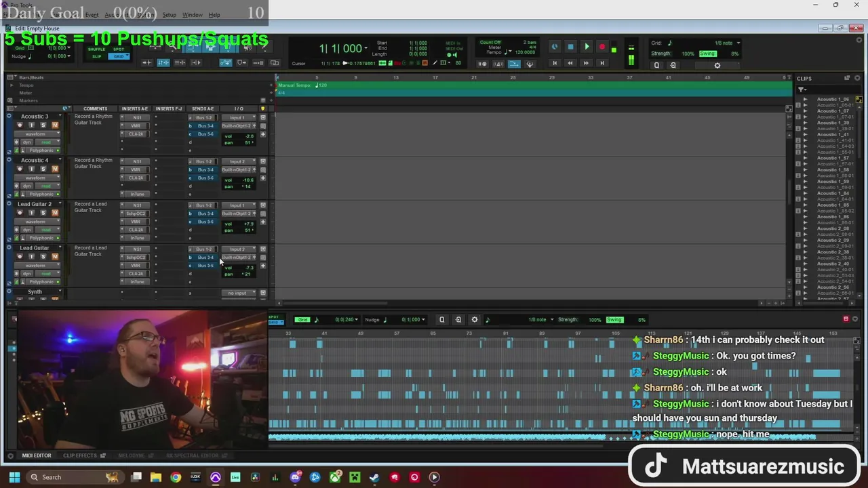Open the Setup menu
Image resolution: width=868 pixels, height=488 pixels.
[x=169, y=15]
